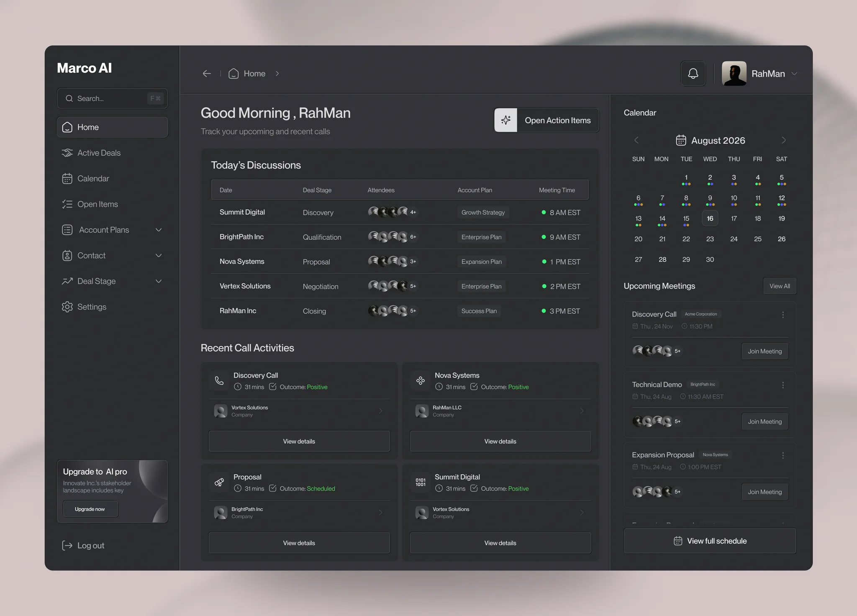Click the sparkle icon beside Open Action Items
The height and width of the screenshot is (616, 857).
click(x=506, y=120)
